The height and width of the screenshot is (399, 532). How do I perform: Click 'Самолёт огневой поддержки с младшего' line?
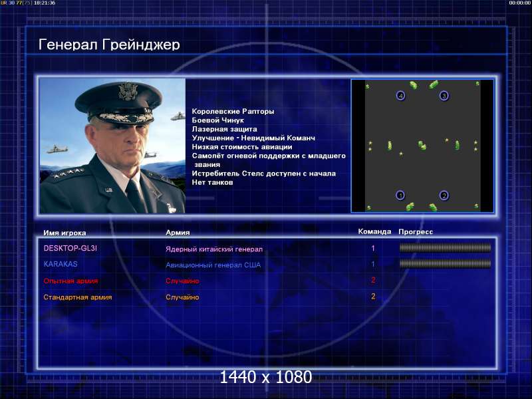coord(269,156)
